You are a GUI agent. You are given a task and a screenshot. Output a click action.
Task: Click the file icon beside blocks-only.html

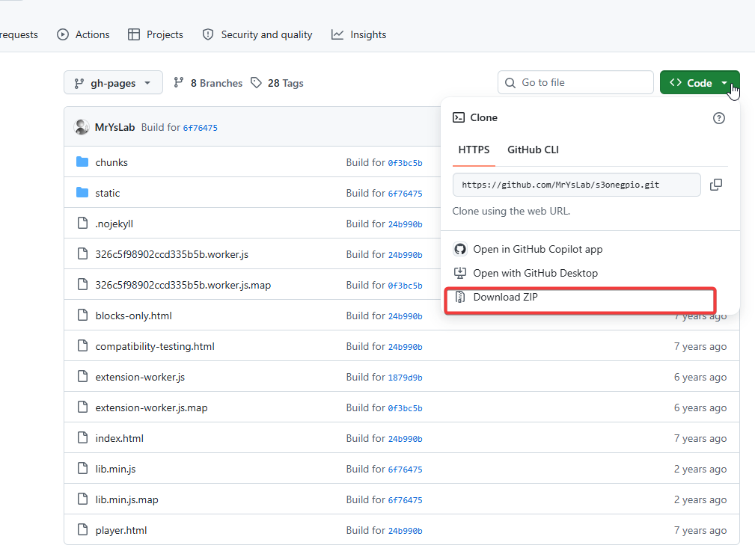[83, 315]
